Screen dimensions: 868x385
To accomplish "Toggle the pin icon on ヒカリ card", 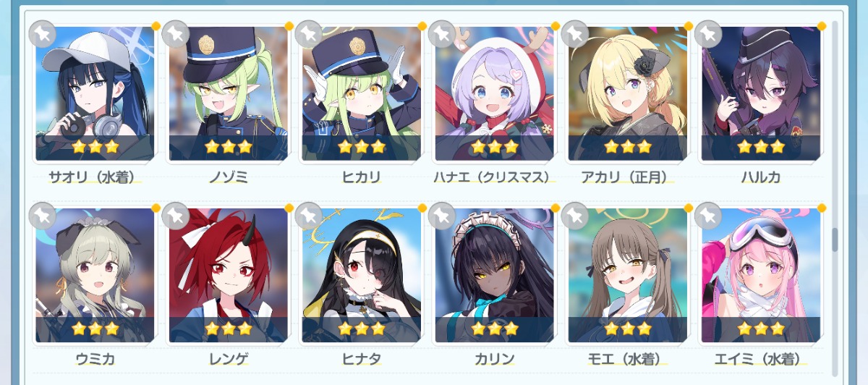I will (x=309, y=33).
